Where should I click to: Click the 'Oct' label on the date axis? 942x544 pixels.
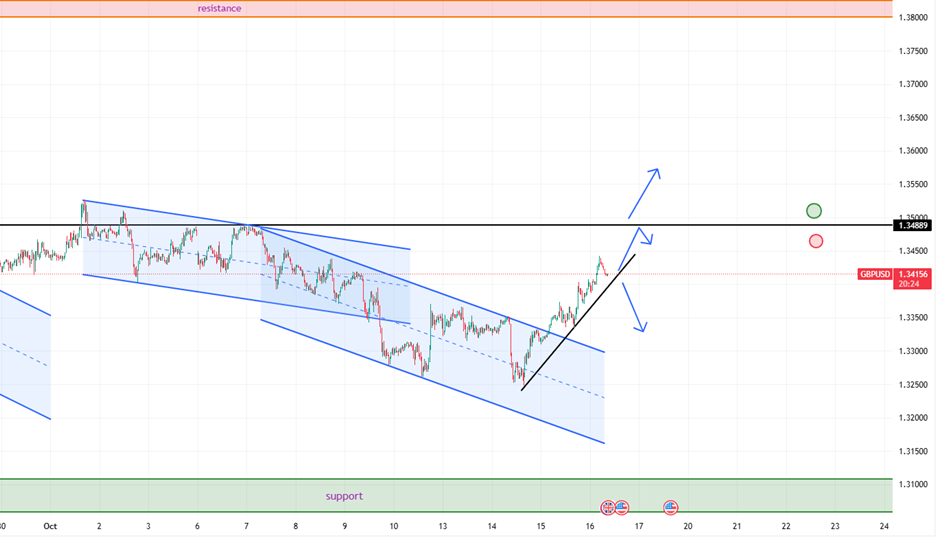point(50,526)
